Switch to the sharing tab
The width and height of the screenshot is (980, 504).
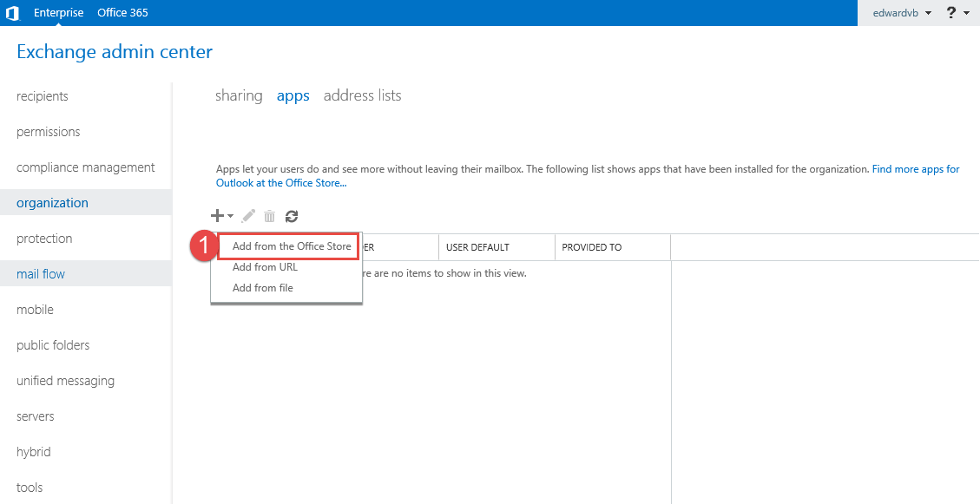(x=239, y=95)
